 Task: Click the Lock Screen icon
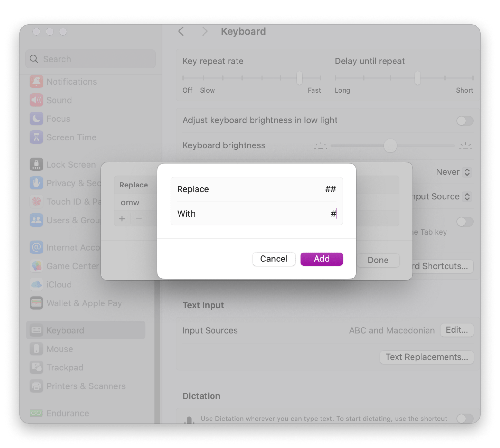(x=36, y=164)
